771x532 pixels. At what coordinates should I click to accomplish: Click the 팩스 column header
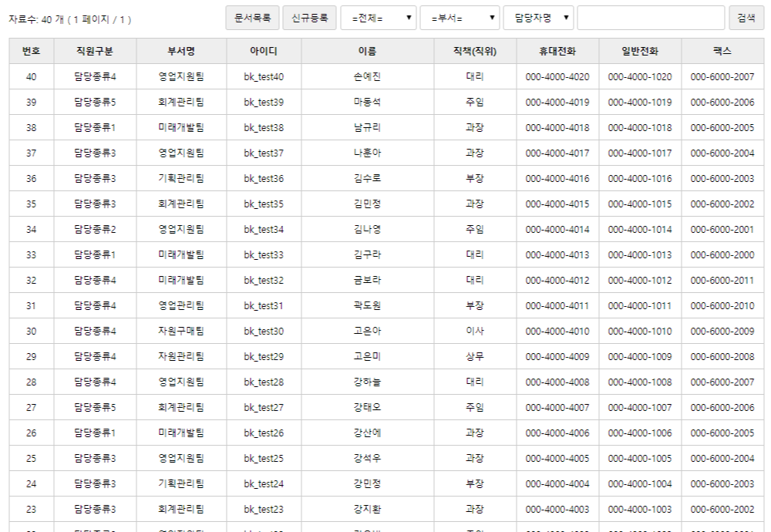click(x=722, y=51)
